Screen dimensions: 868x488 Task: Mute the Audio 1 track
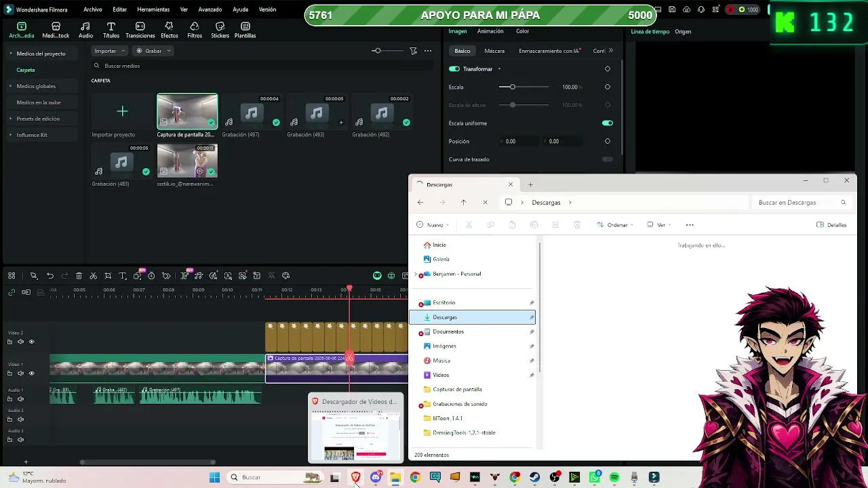point(20,399)
